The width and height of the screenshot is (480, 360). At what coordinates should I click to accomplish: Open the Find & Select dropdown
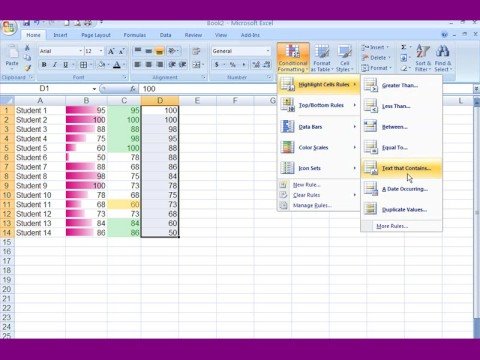443,58
